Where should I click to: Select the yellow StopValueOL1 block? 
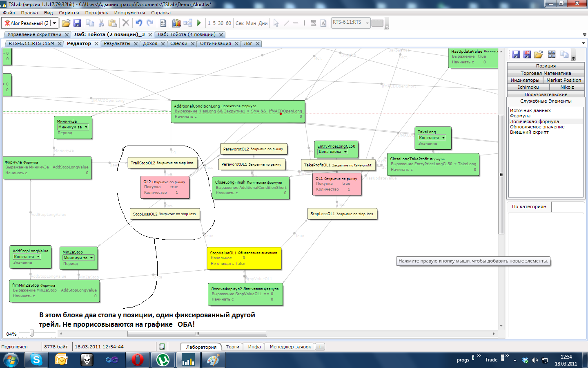(x=244, y=258)
